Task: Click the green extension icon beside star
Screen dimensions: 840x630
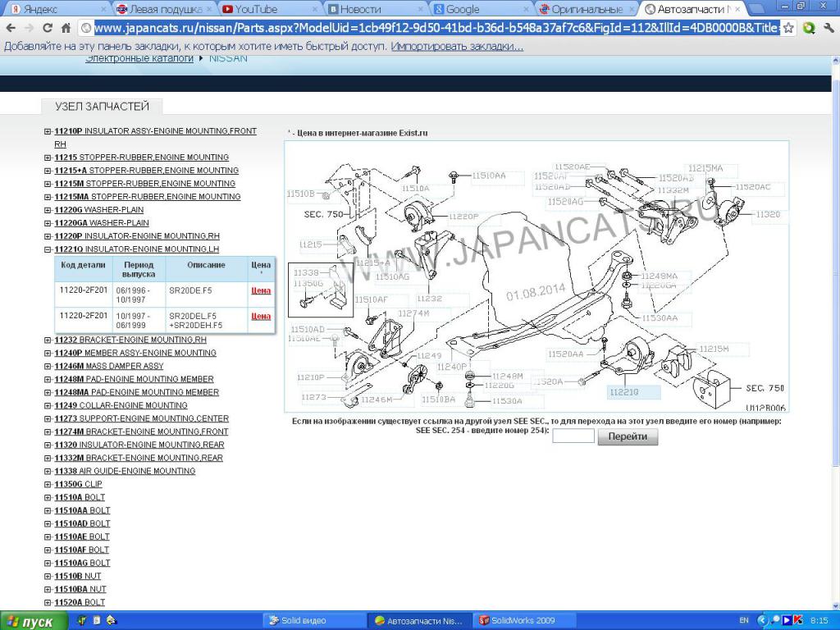Action: (x=809, y=28)
